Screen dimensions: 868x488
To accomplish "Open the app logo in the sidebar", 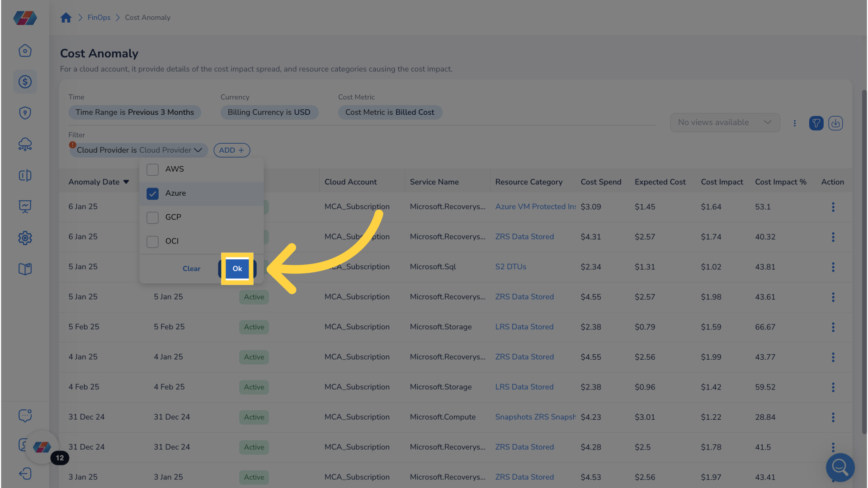I will pos(25,18).
